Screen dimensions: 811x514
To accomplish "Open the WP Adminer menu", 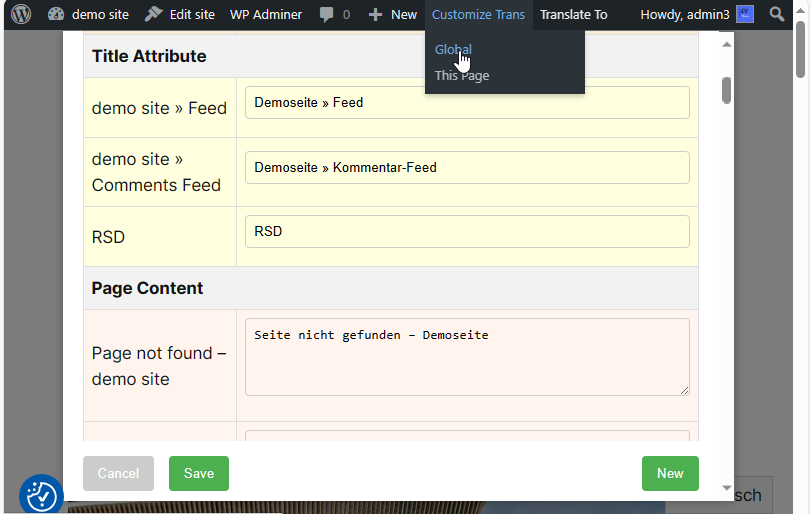I will 266,14.
